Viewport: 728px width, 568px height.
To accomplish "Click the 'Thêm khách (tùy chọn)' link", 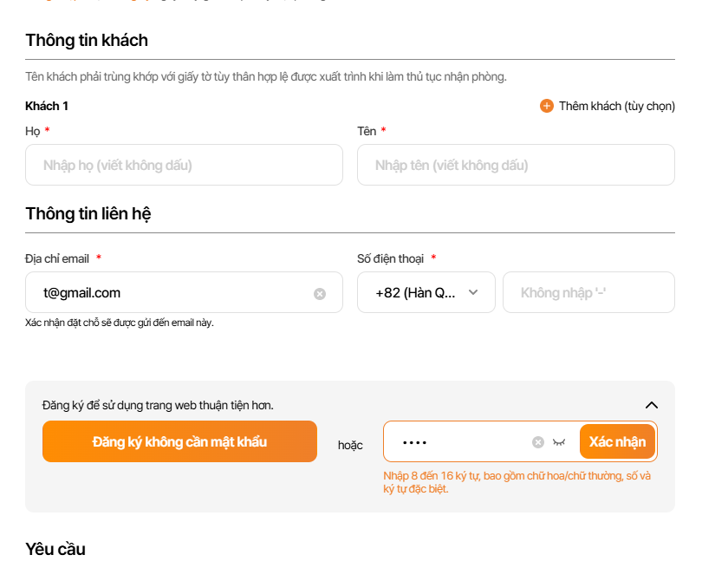I will 616,106.
